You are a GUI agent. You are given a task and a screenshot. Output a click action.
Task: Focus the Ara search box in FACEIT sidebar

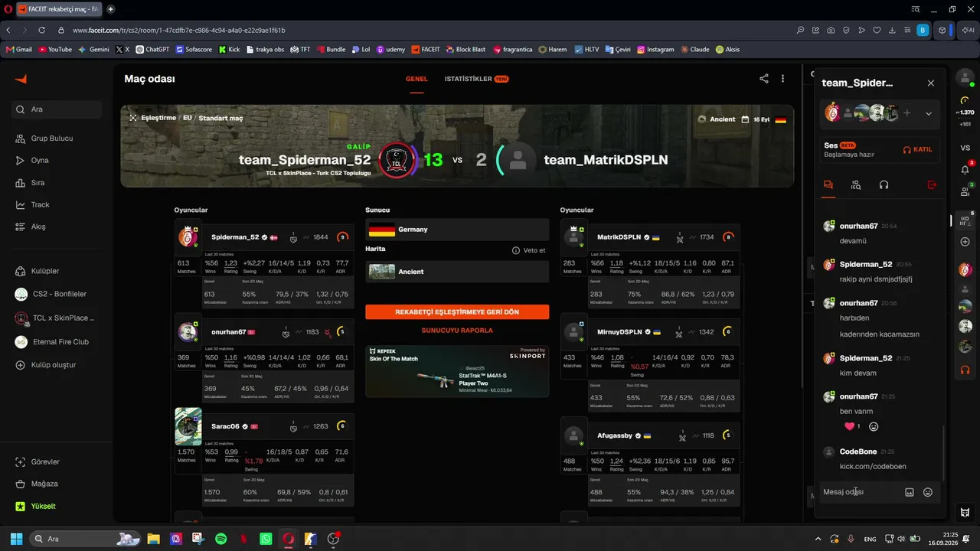pos(58,109)
